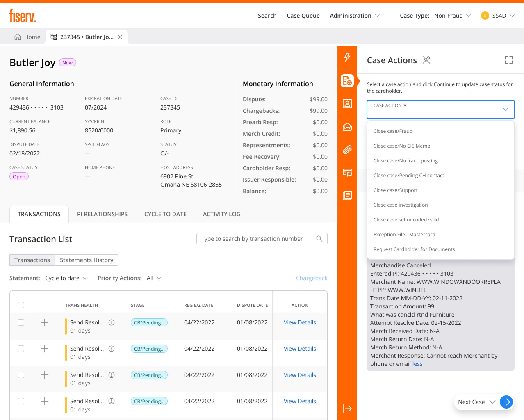Open the notes documents sidebar icon
Viewport: 524px width, 420px height.
click(x=347, y=195)
